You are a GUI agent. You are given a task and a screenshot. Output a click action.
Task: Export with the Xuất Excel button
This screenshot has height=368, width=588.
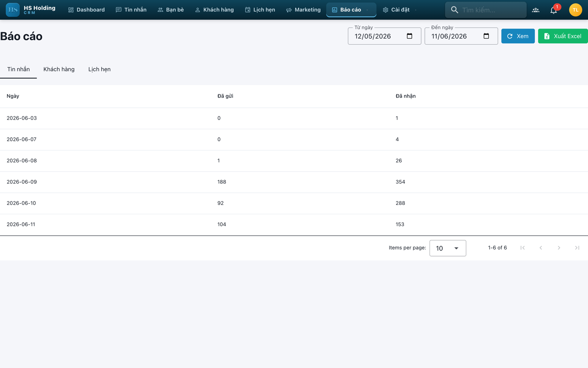point(563,36)
